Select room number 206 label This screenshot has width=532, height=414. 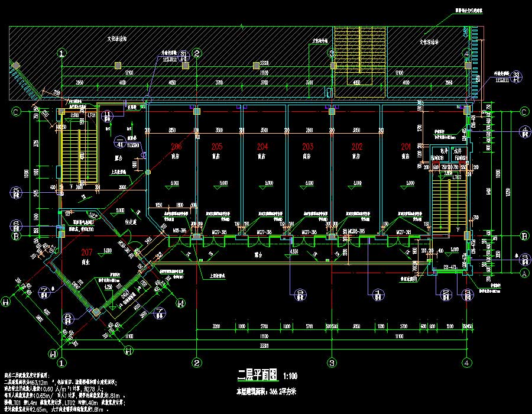[x=176, y=147]
